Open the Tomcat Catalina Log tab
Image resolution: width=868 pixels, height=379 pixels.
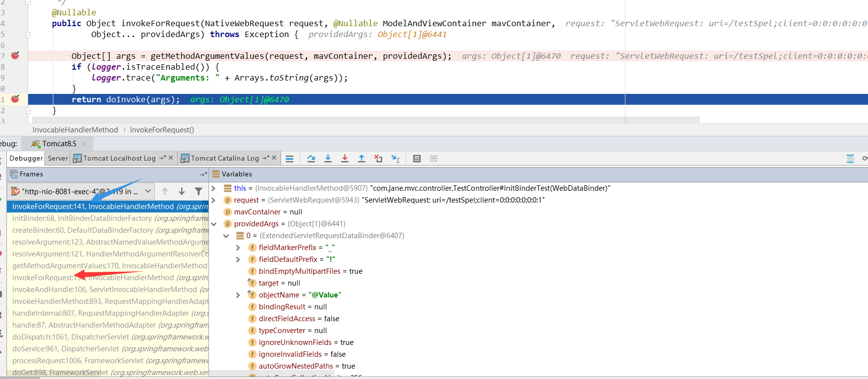click(225, 158)
